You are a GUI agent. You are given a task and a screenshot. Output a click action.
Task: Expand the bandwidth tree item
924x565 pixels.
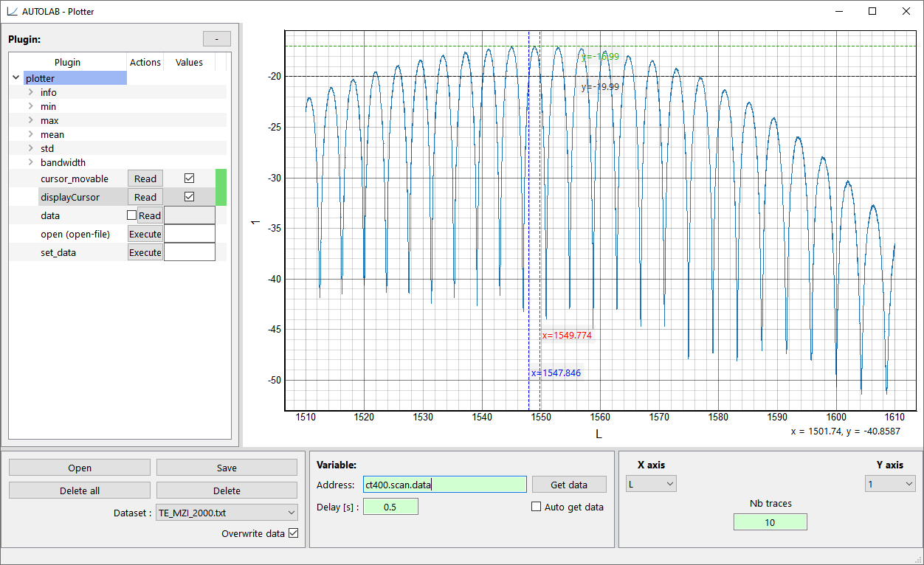click(x=30, y=162)
